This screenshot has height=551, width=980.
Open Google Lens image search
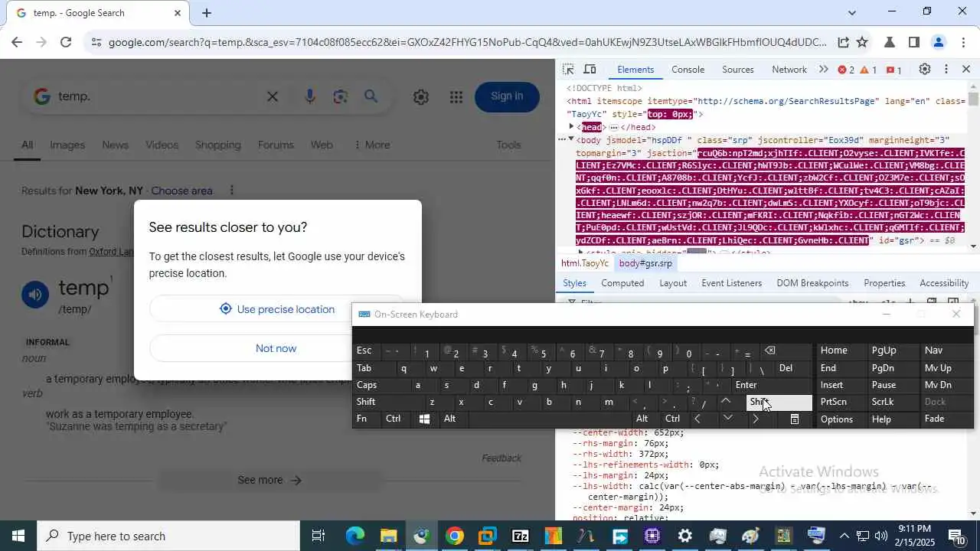(x=340, y=96)
